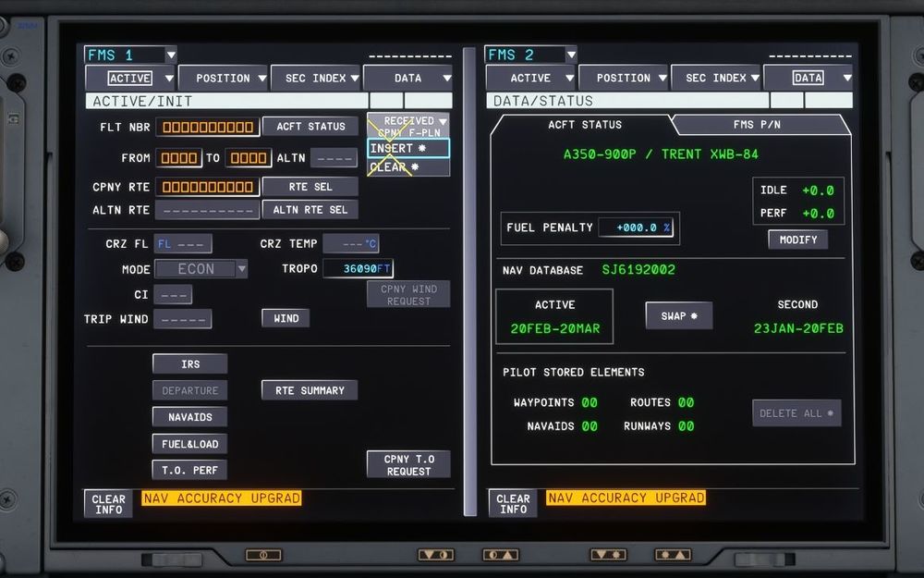Click the RTE SUMMARY button
This screenshot has width=924, height=578.
(310, 390)
